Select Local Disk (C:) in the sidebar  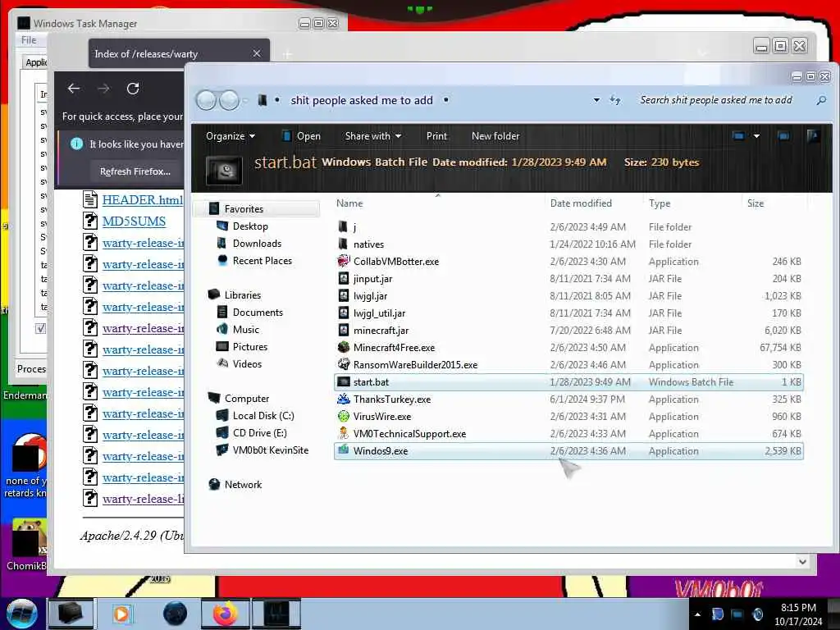263,416
